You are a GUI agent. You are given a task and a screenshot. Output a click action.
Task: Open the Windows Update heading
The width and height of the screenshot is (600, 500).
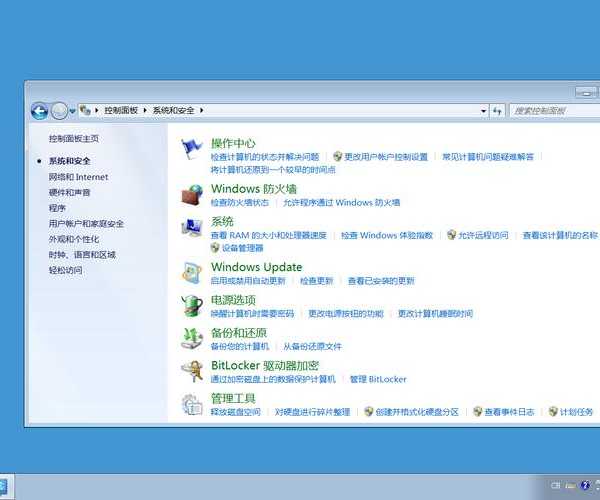tap(256, 267)
